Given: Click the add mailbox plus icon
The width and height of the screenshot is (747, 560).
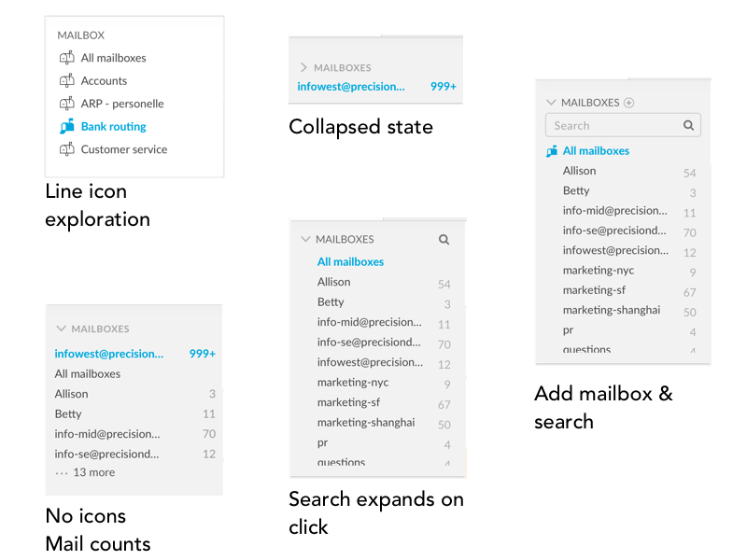Looking at the screenshot, I should point(628,103).
